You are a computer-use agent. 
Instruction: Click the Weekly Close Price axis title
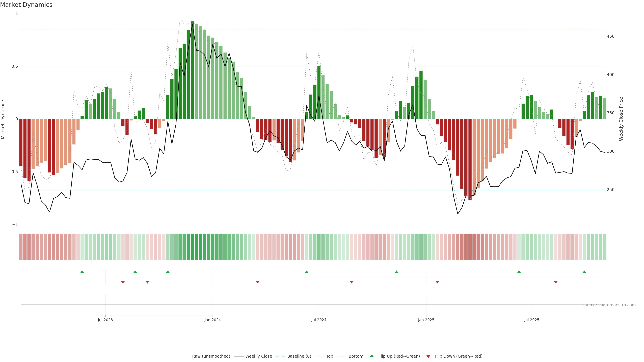click(x=621, y=119)
